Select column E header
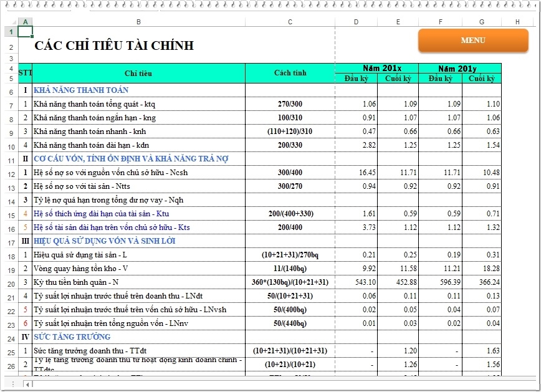The image size is (541, 392). pos(398,22)
